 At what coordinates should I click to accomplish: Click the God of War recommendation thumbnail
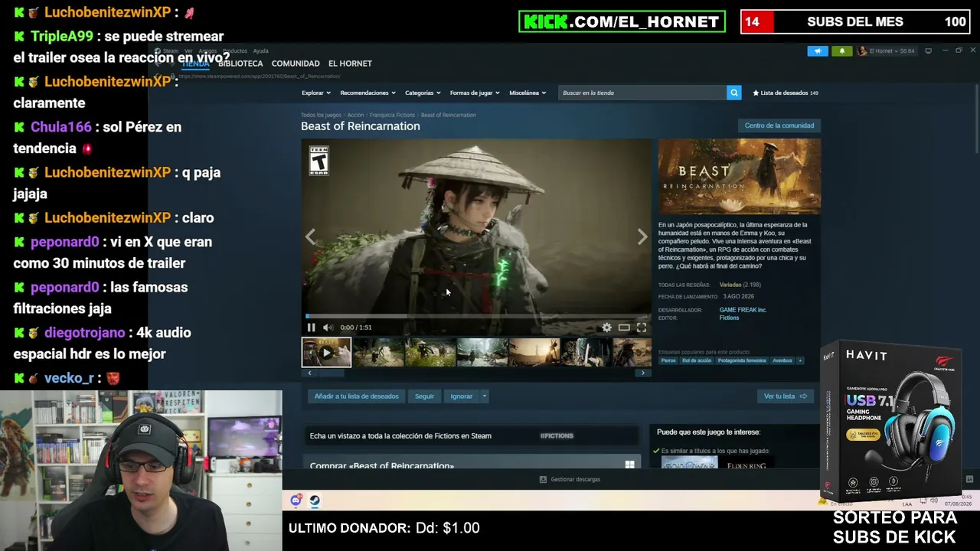689,464
